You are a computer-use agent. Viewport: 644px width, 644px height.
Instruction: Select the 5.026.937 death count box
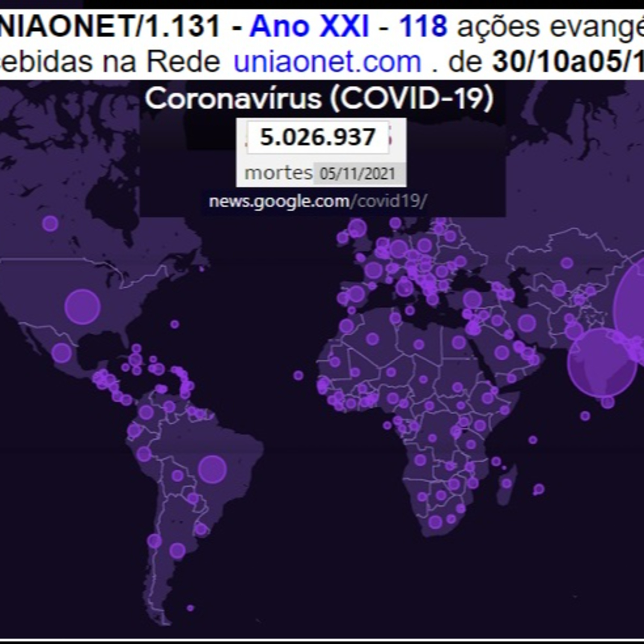tap(318, 137)
